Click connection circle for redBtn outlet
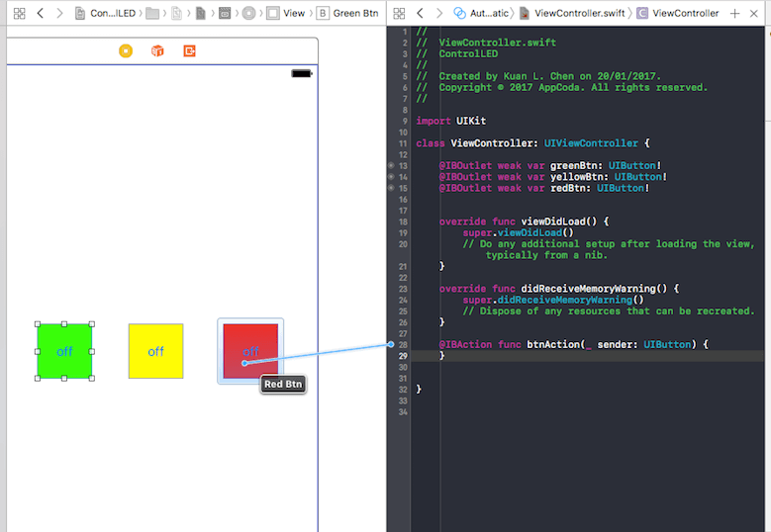 [x=391, y=188]
